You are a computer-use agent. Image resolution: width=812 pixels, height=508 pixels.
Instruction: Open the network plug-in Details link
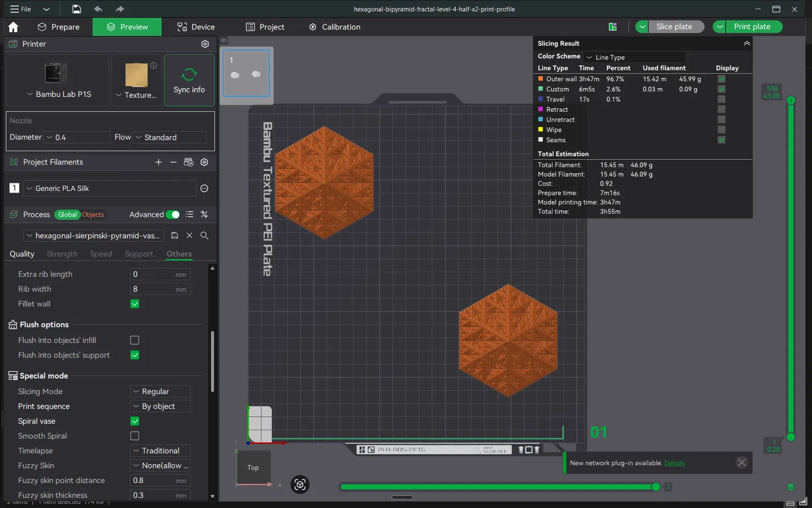pyautogui.click(x=674, y=463)
